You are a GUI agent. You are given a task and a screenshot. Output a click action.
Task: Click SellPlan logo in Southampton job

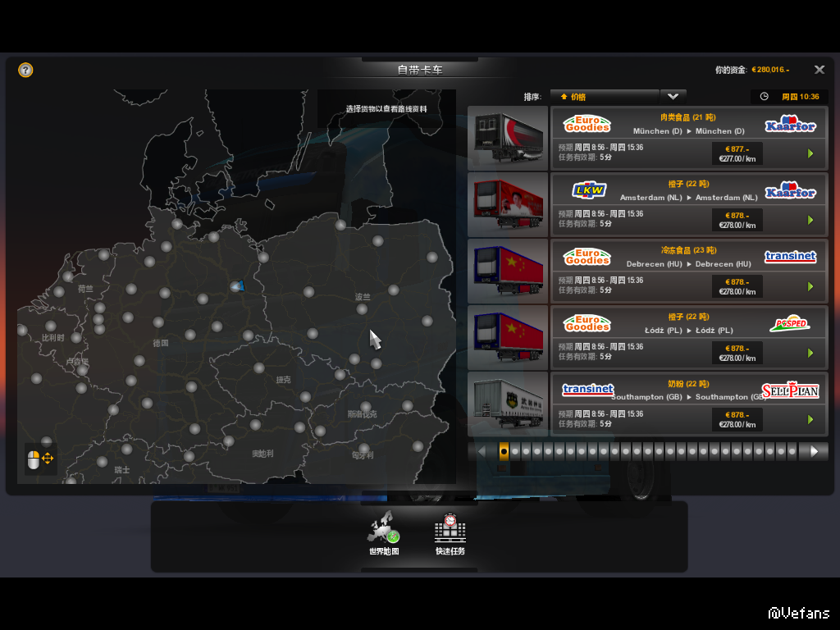(791, 390)
